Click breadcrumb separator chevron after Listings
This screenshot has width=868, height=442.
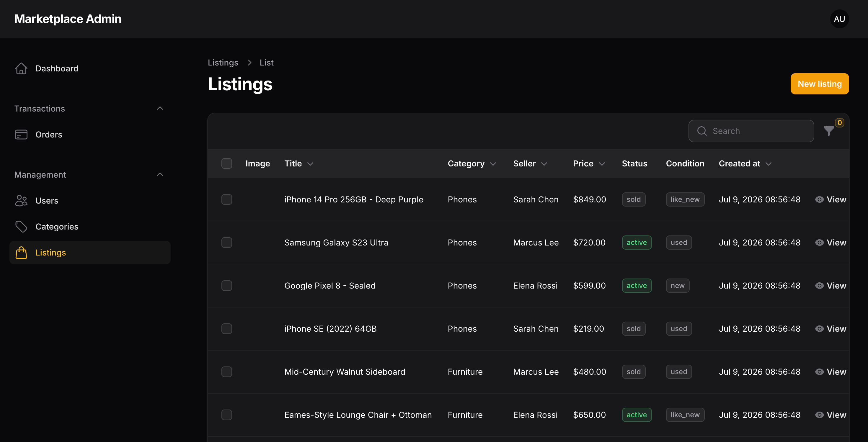point(249,63)
